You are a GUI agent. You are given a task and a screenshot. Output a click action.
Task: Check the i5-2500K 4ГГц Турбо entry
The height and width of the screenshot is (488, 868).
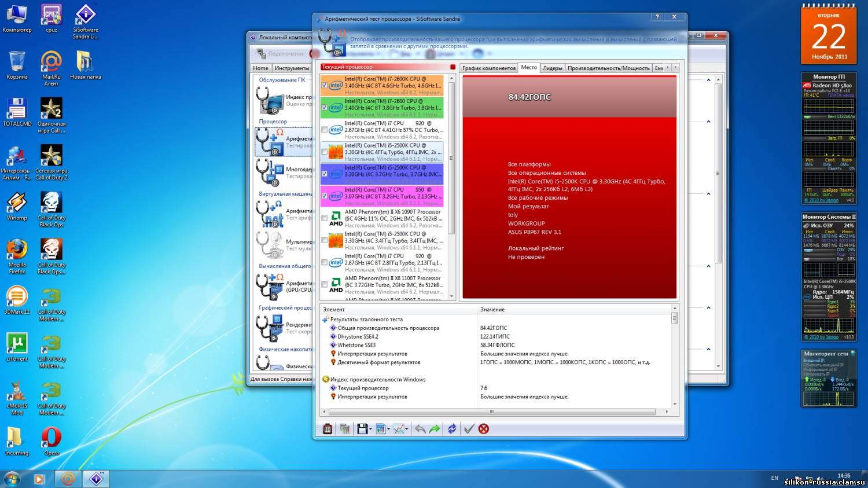click(325, 152)
